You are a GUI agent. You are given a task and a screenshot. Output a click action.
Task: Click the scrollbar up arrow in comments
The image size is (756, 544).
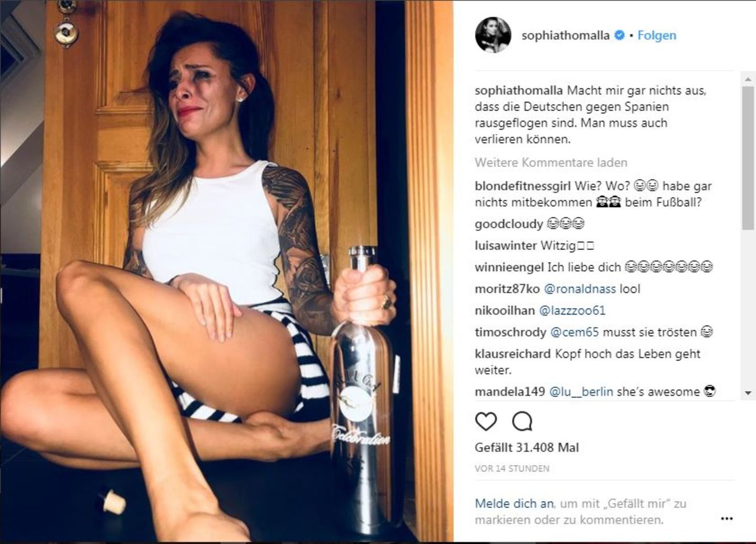748,79
